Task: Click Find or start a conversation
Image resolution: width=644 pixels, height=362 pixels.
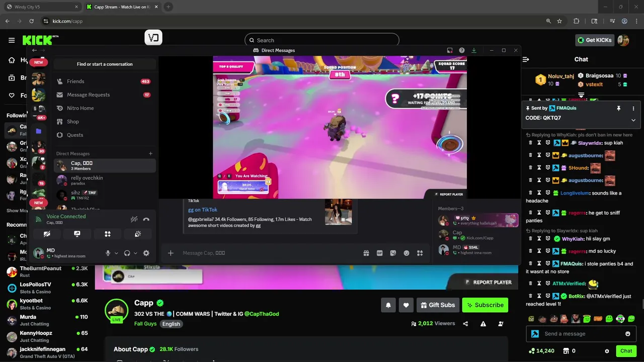Action: [105, 64]
